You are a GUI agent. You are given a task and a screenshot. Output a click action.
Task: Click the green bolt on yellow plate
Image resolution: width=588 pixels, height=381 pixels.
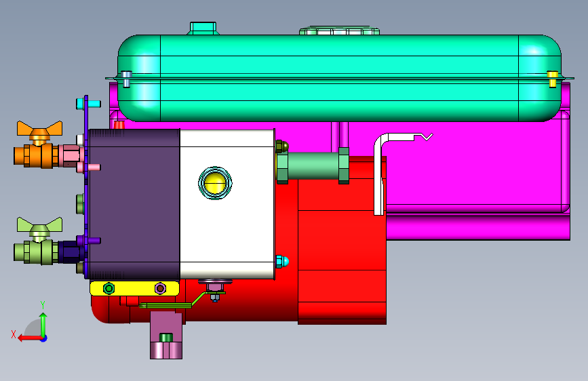[109, 288]
